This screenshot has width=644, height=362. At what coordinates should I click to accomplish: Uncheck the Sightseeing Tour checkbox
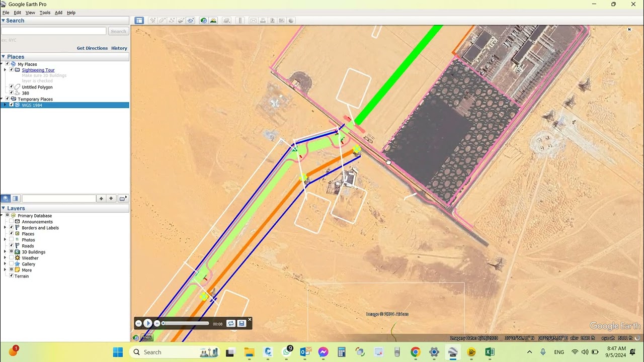tap(12, 70)
